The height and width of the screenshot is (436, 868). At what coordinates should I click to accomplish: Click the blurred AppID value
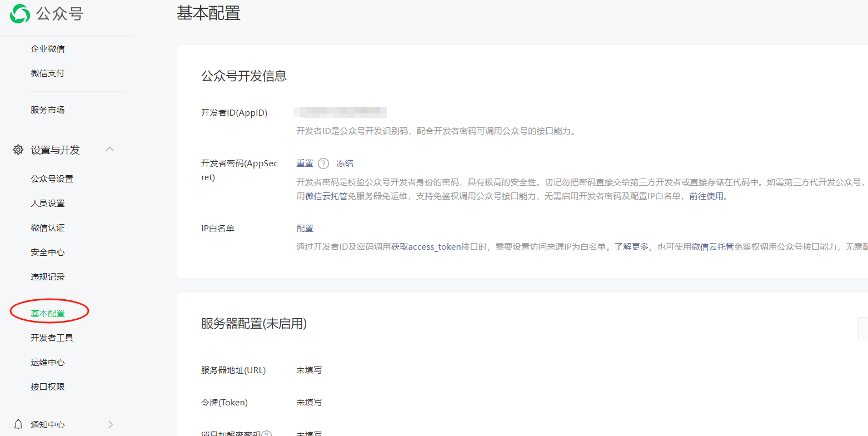tap(340, 112)
